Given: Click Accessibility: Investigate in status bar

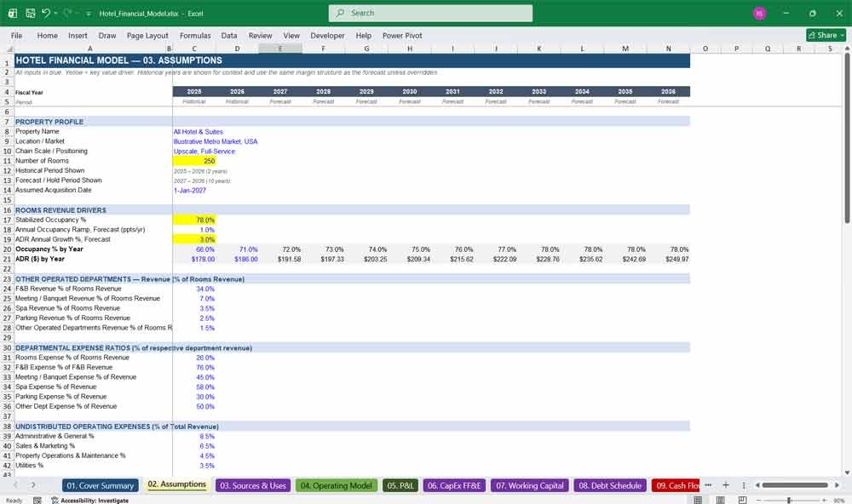Looking at the screenshot, I should pos(90,501).
